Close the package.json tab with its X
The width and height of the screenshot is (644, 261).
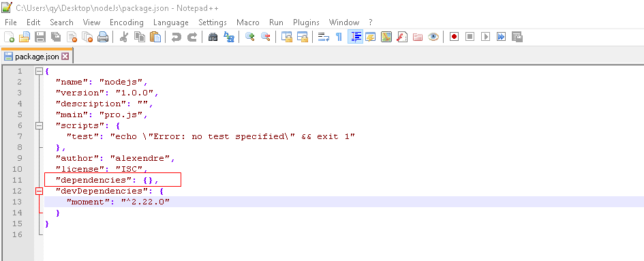click(65, 57)
